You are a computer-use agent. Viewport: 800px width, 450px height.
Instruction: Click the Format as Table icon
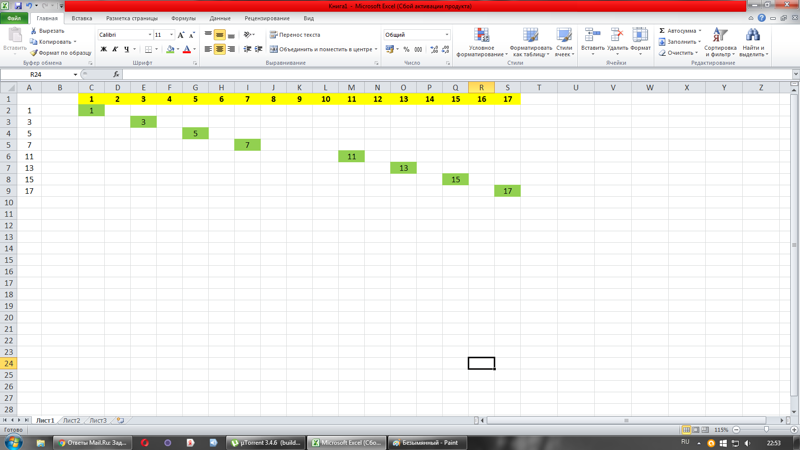coord(530,36)
